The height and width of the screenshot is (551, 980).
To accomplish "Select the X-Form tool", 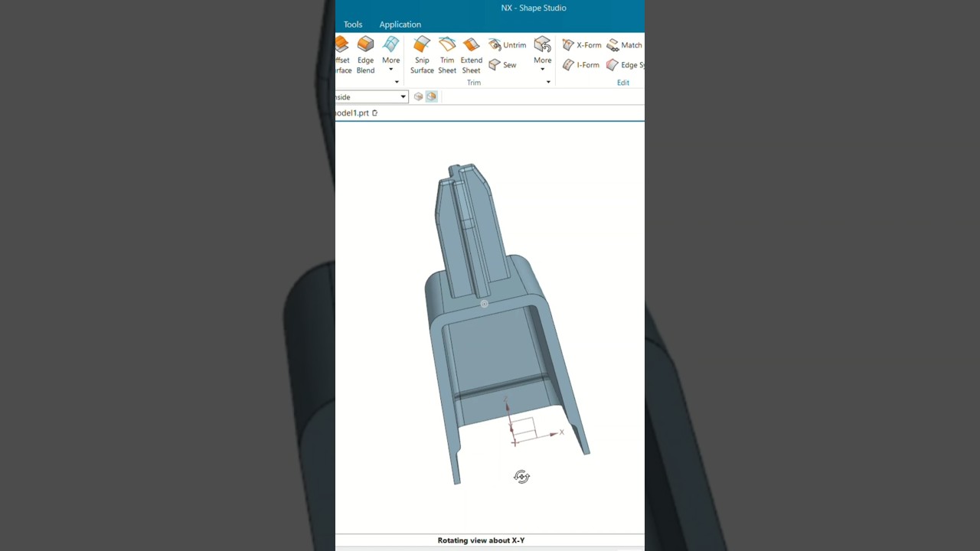I will pos(582,45).
